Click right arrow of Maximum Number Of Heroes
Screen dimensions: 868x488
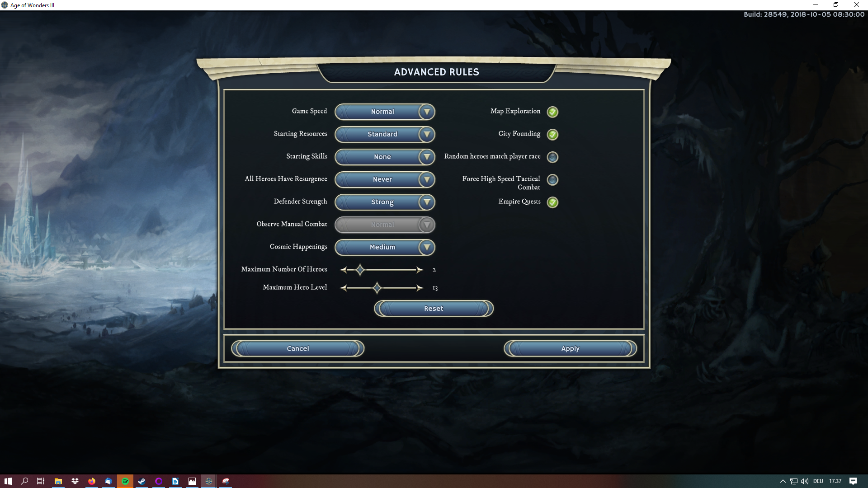pyautogui.click(x=420, y=270)
